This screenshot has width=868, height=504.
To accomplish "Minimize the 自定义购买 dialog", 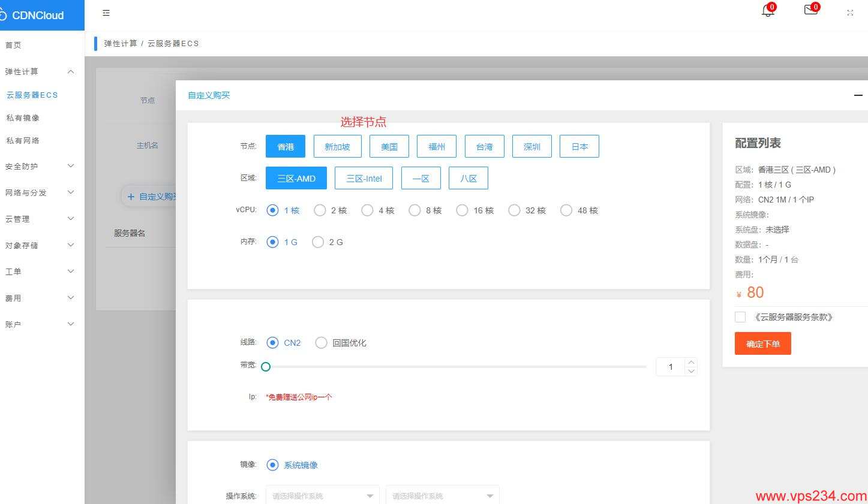I will (x=858, y=95).
